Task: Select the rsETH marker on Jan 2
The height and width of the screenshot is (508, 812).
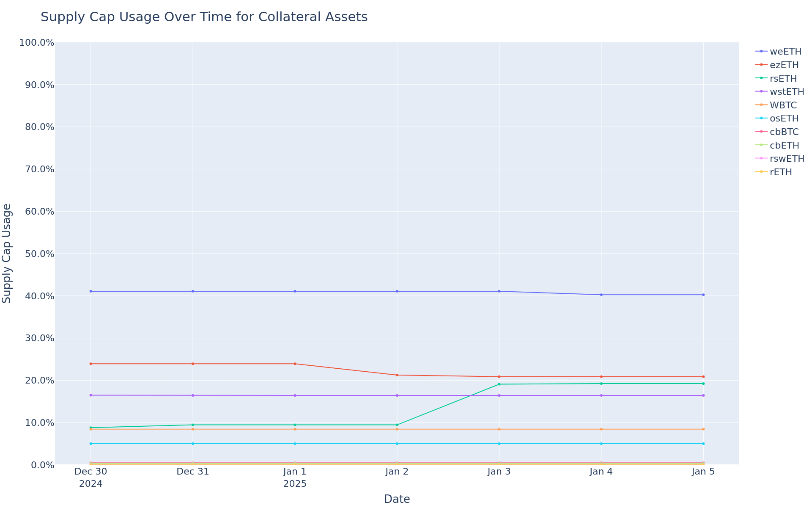Action: click(397, 425)
